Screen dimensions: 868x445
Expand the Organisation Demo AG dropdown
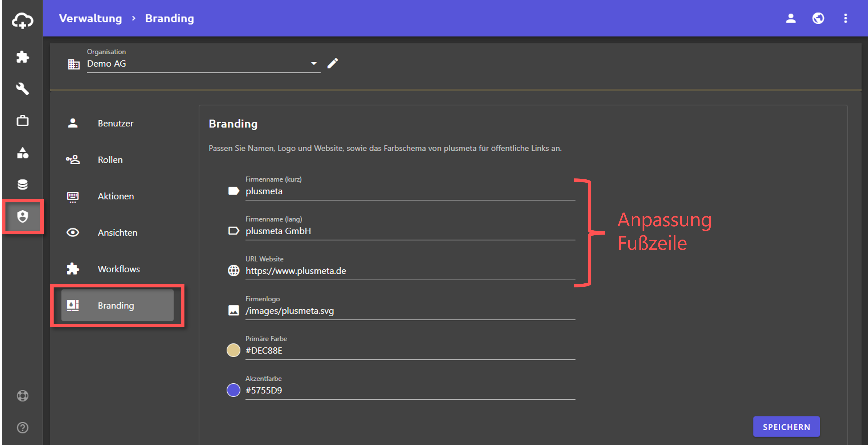coord(313,64)
